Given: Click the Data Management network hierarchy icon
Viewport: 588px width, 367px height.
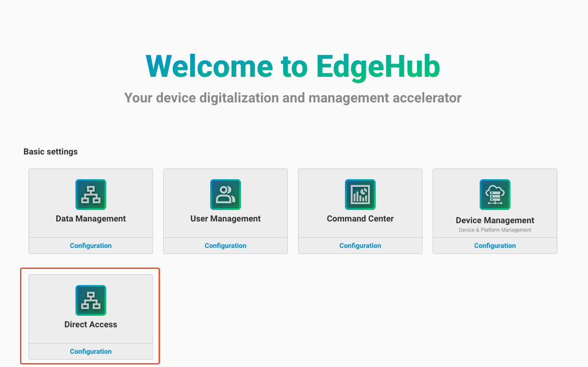Looking at the screenshot, I should [x=91, y=195].
